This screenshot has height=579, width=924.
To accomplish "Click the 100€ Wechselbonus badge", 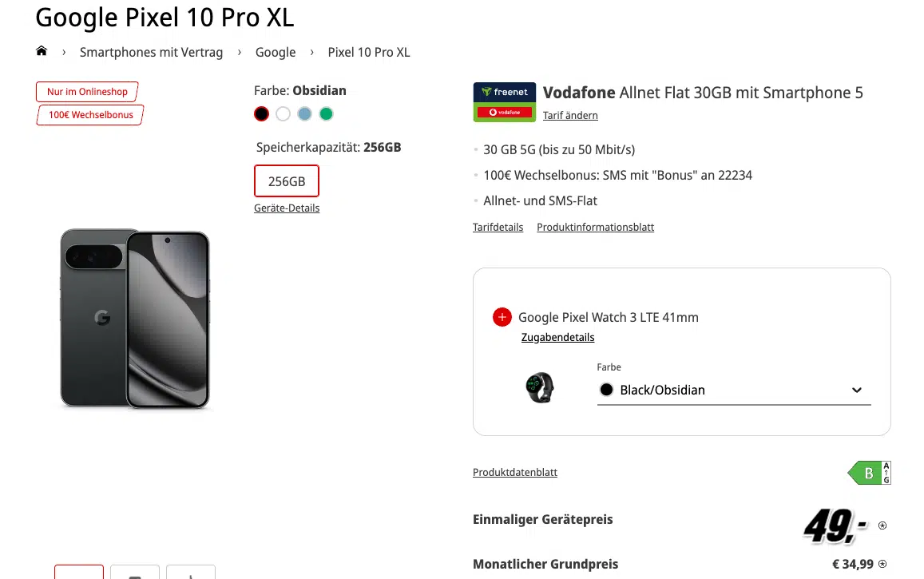I will (x=90, y=115).
